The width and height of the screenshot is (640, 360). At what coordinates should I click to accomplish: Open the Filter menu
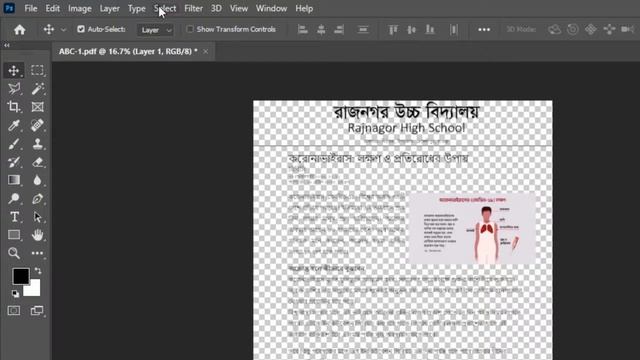tap(193, 9)
